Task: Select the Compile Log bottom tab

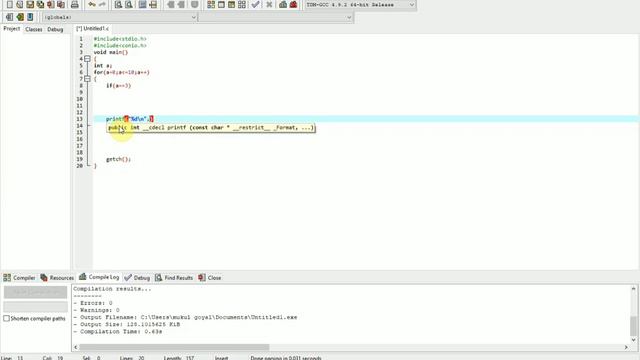Action: pyautogui.click(x=99, y=277)
